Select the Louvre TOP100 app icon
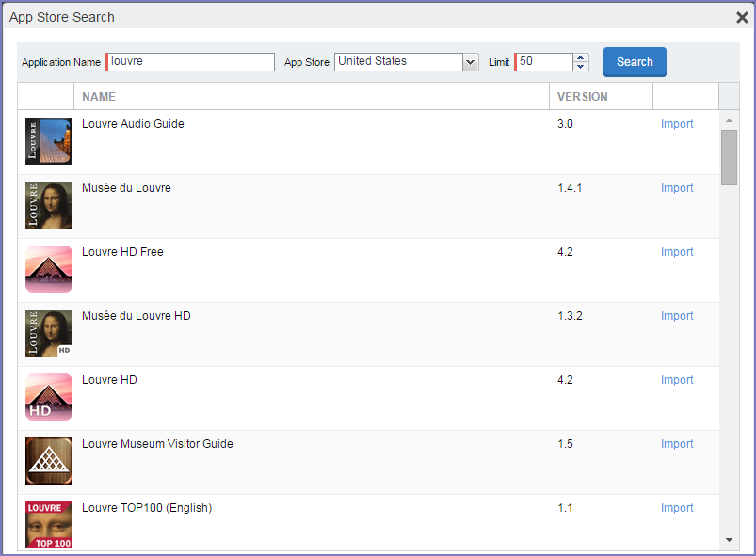This screenshot has height=556, width=756. click(x=49, y=525)
